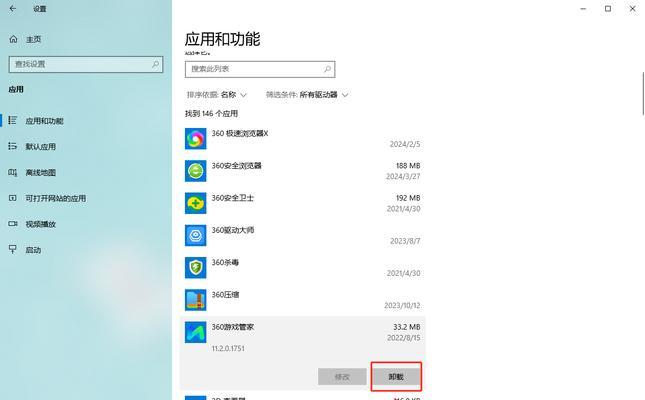Open 视频播放 in the sidebar

[x=40, y=224]
